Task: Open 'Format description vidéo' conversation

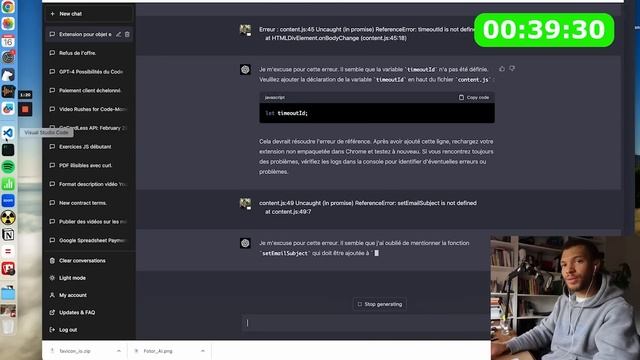Action: point(89,184)
